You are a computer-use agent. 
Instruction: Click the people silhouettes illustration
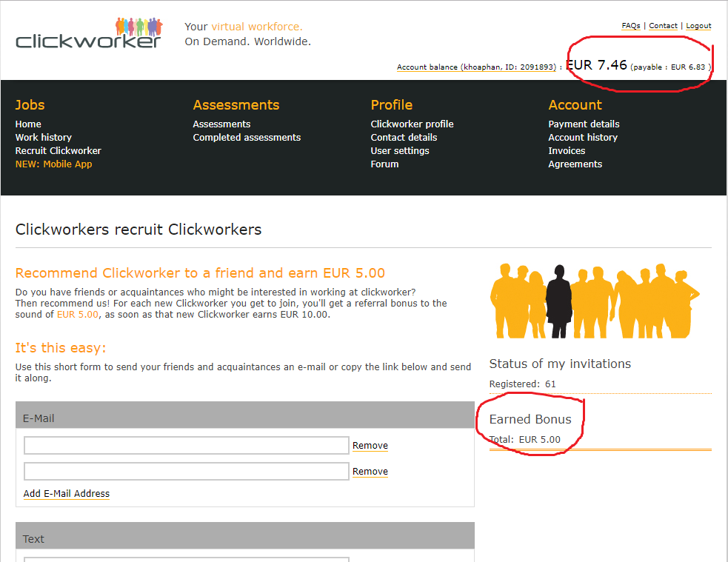coord(595,301)
